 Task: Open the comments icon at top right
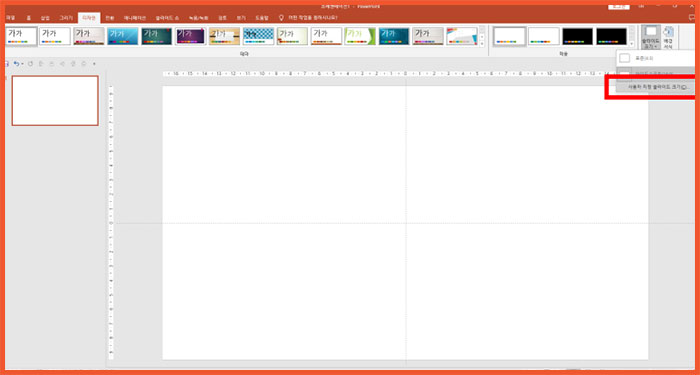692,18
